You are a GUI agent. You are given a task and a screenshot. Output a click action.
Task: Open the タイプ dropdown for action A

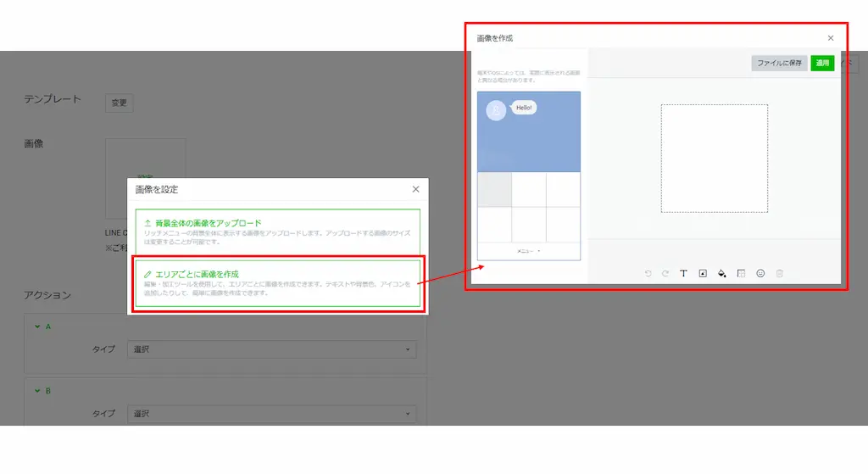coord(271,349)
